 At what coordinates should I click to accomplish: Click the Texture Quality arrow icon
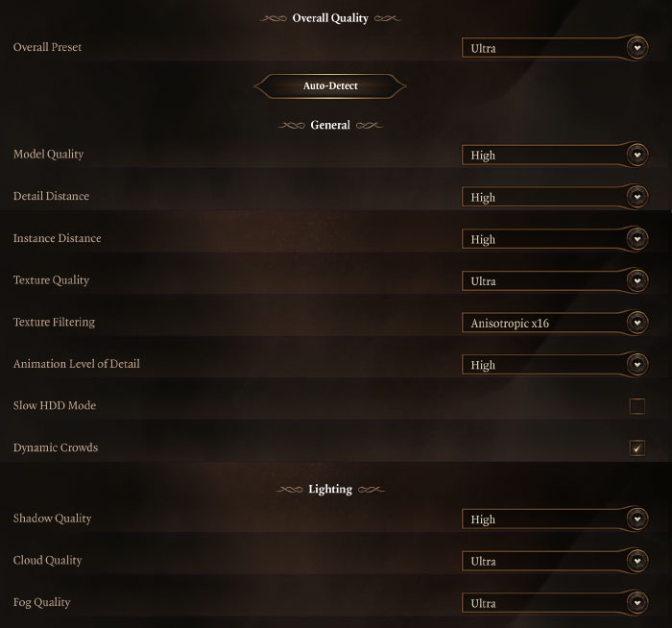pyautogui.click(x=636, y=281)
